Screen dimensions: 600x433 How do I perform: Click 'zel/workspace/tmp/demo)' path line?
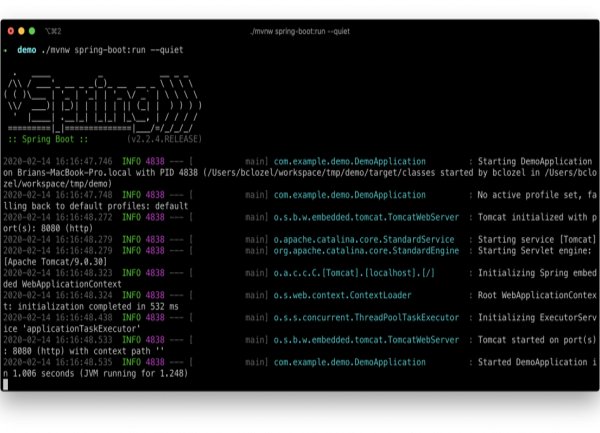[58, 184]
